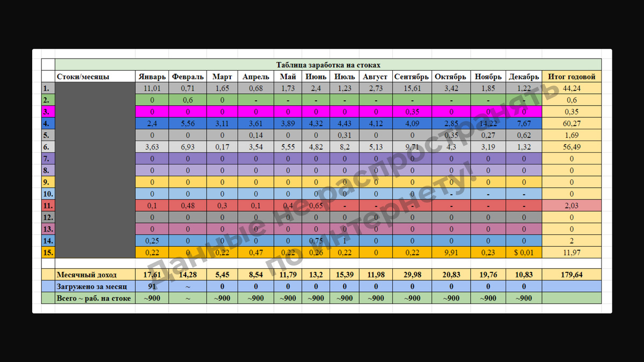644x362 pixels.
Task: Select the cell with value 11,01
Action: point(152,88)
